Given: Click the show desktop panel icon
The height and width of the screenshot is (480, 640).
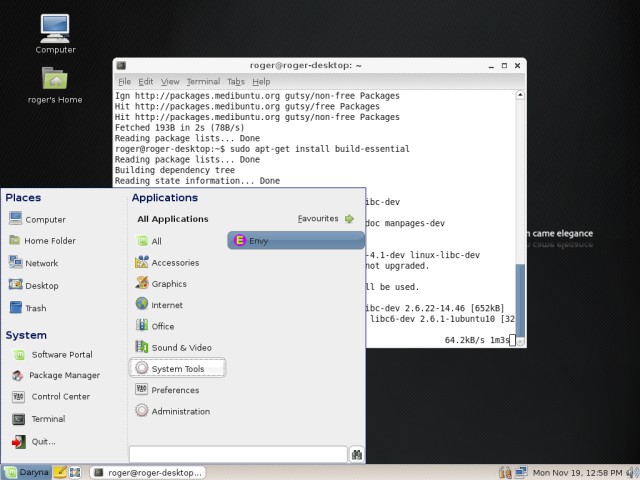Looking at the screenshot, I should [x=75, y=472].
